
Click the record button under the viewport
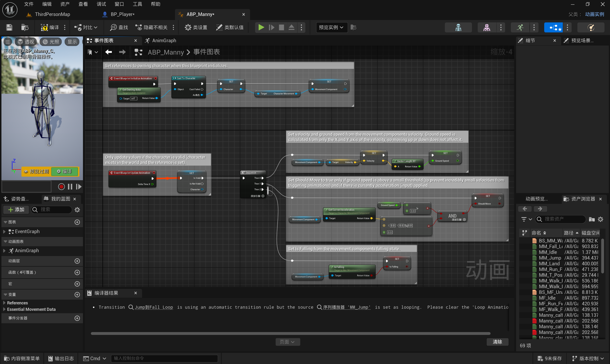[61, 187]
